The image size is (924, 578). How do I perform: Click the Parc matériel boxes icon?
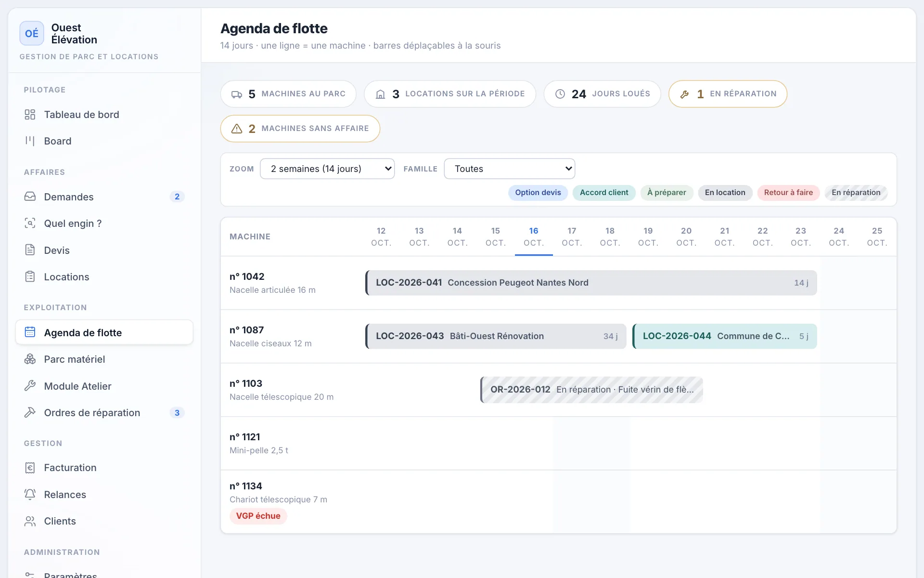[x=30, y=359]
